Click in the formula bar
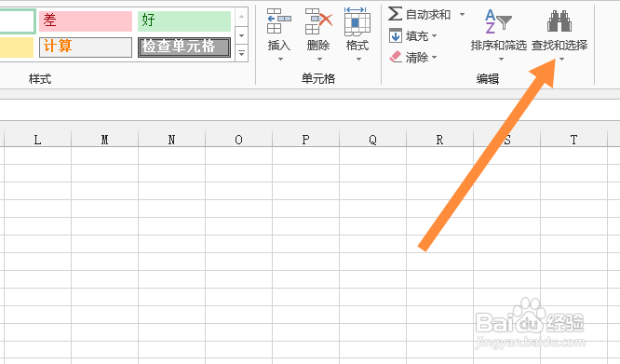Screen dimensions: 620x364 310,110
